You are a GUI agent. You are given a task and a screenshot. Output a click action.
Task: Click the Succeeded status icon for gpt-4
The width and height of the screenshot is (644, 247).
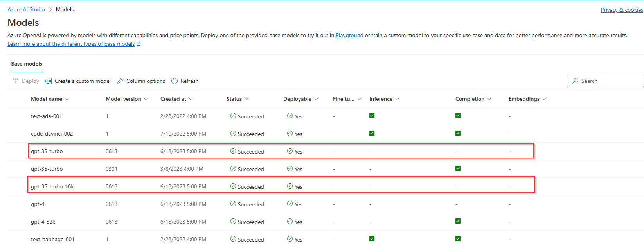click(233, 204)
